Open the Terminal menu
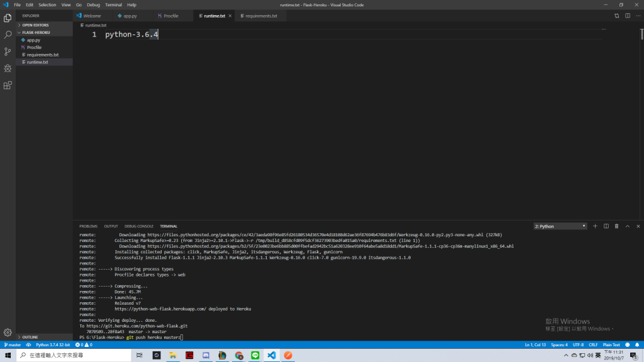The height and width of the screenshot is (362, 644). (113, 5)
